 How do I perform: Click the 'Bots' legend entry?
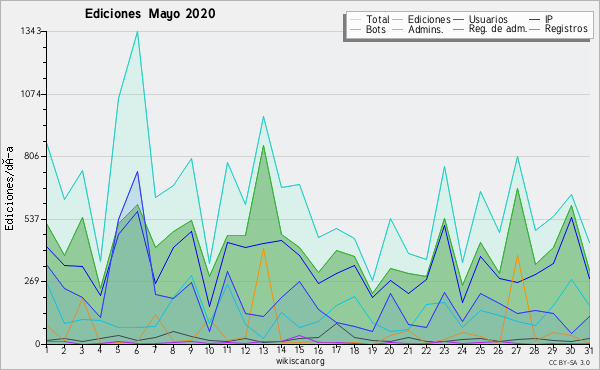point(376,29)
